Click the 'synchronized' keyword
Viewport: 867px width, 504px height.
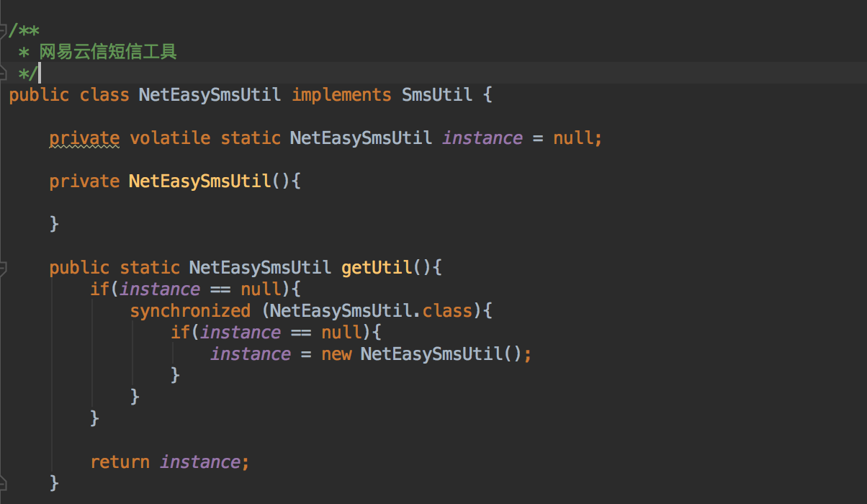coord(190,311)
